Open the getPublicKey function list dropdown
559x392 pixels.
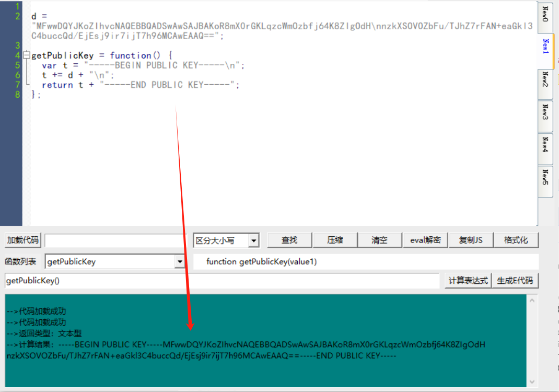click(180, 262)
